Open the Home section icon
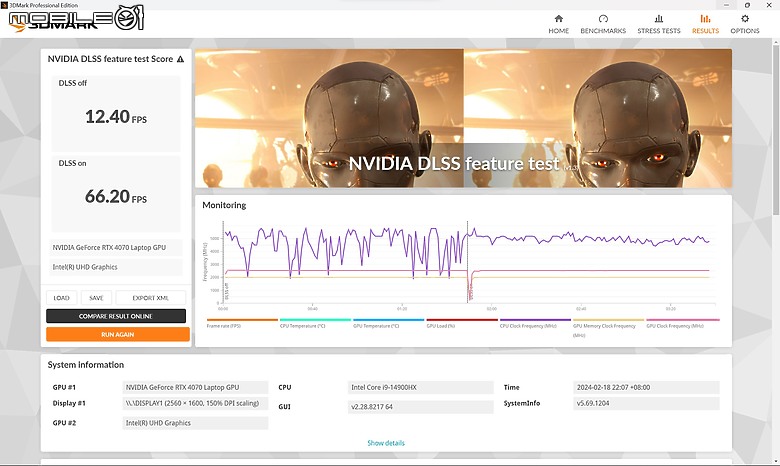 (559, 19)
